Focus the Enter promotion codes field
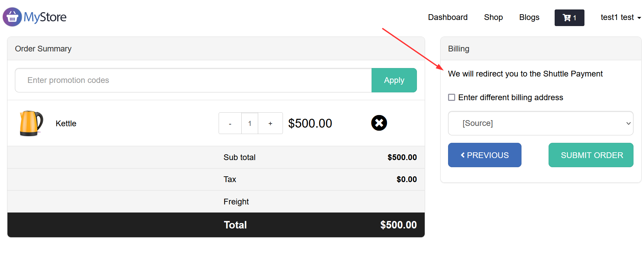644x265 pixels. pos(193,80)
